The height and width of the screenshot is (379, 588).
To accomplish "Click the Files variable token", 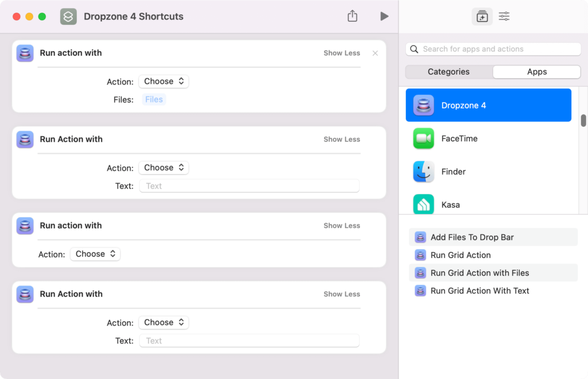I will 153,98.
